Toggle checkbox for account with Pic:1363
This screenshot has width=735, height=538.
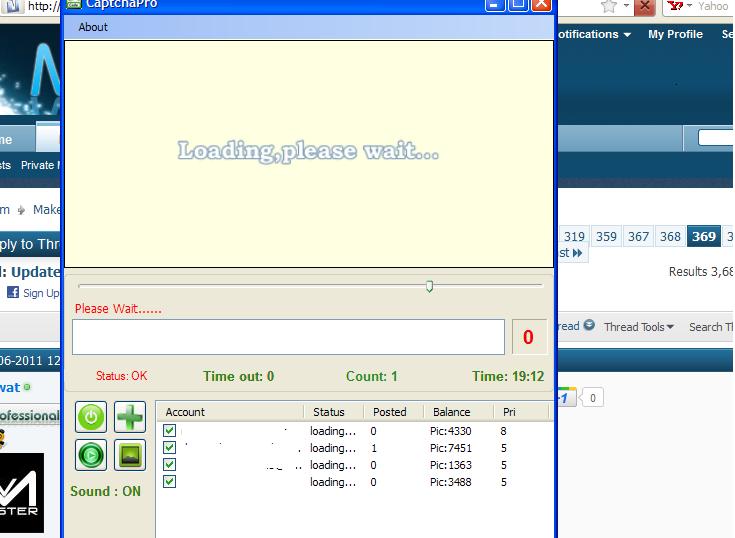pos(169,464)
